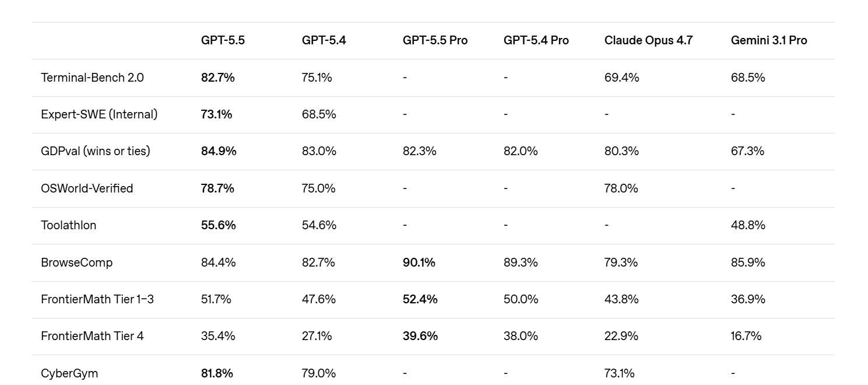Select the Claude Opus 4.7 column header
The height and width of the screenshot is (385, 868).
[648, 40]
